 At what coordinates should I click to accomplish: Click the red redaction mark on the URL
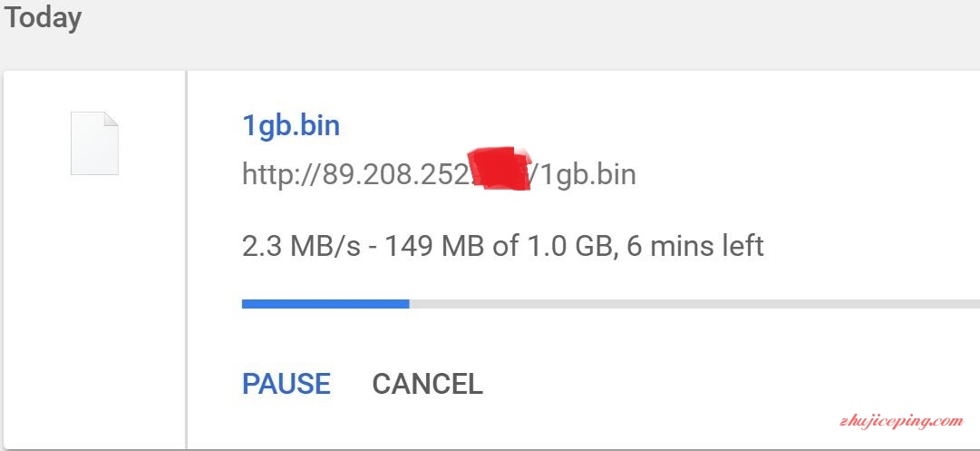(500, 169)
